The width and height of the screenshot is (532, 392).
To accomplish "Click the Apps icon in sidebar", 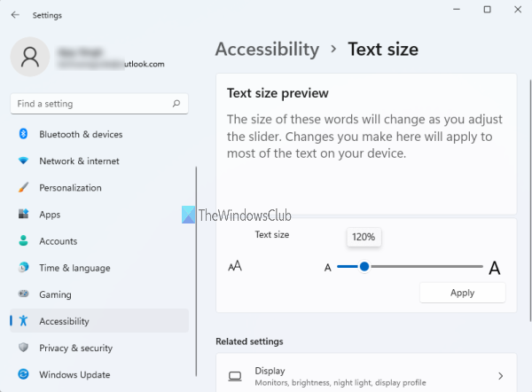I will click(23, 215).
